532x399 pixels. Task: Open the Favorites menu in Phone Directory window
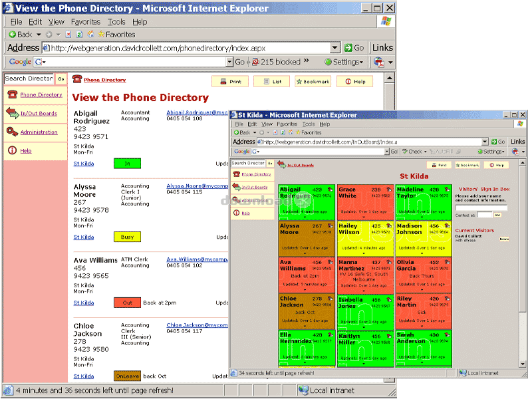tap(86, 22)
